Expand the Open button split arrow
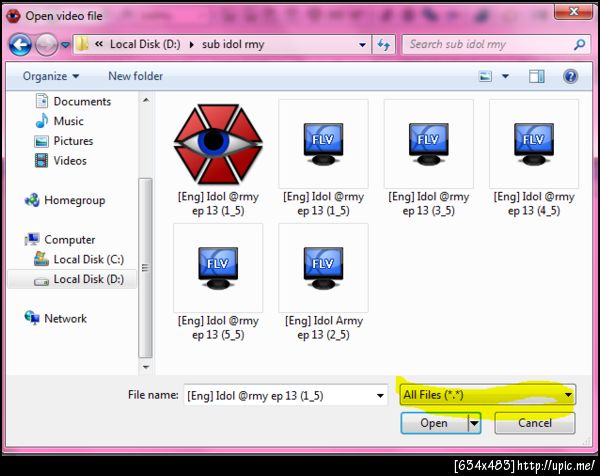 click(x=474, y=423)
